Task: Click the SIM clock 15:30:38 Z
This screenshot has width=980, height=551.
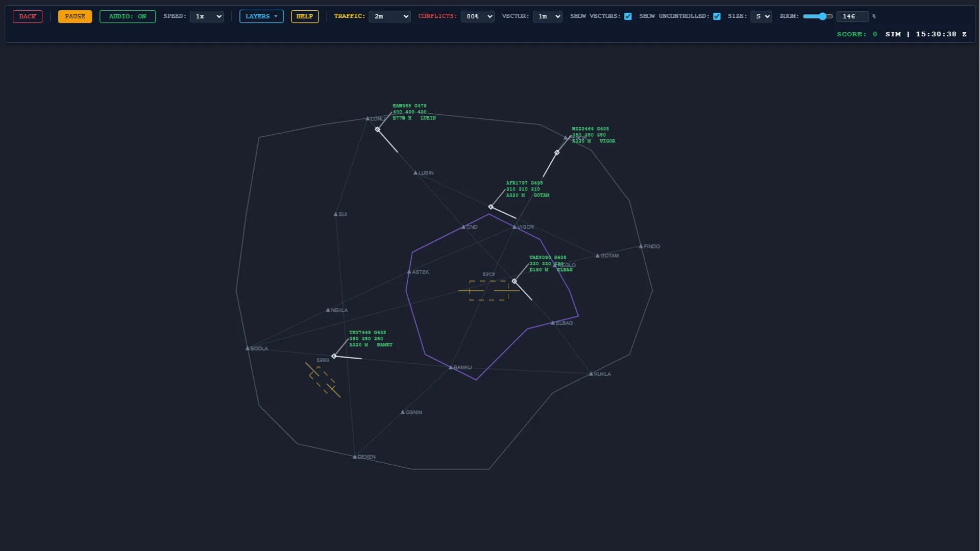Action: tap(926, 34)
